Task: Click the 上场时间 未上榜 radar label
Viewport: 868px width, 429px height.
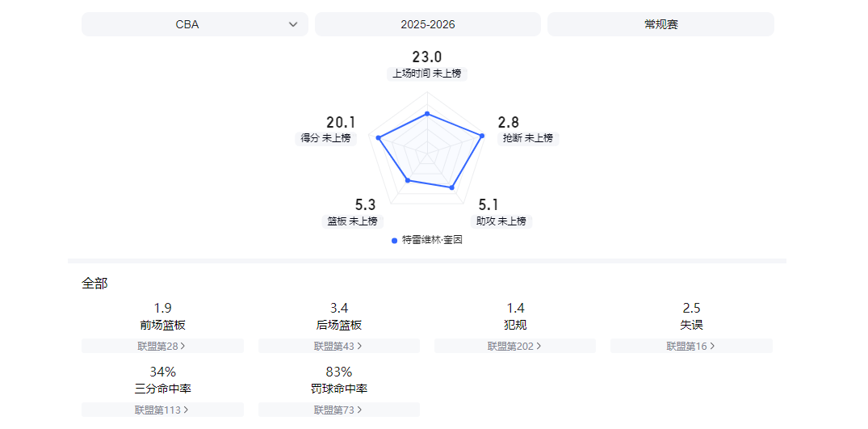Action: pyautogui.click(x=426, y=74)
